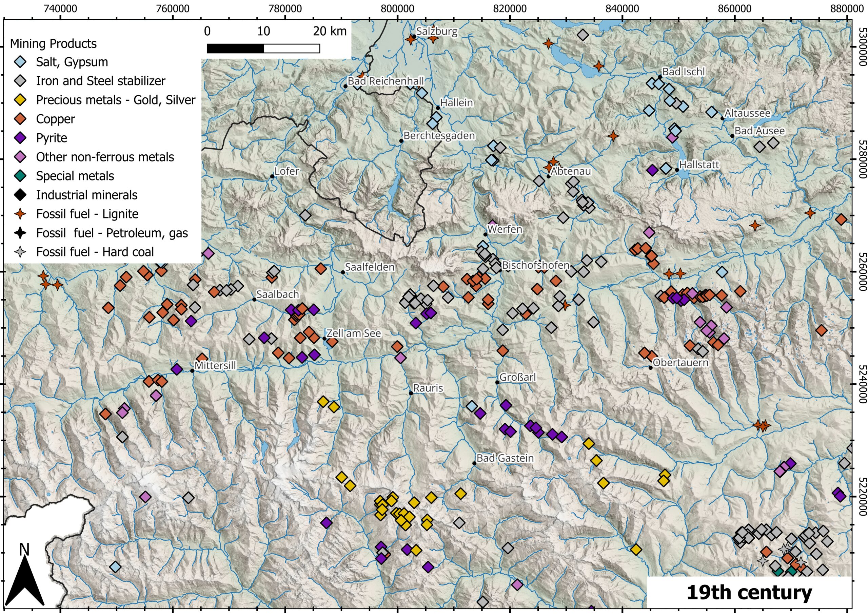The image size is (868, 614).
Task: Click the 20 km scale bar label
Action: click(x=330, y=32)
